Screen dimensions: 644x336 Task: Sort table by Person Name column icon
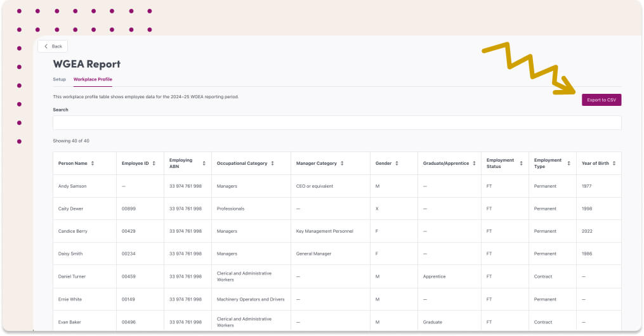pyautogui.click(x=93, y=164)
